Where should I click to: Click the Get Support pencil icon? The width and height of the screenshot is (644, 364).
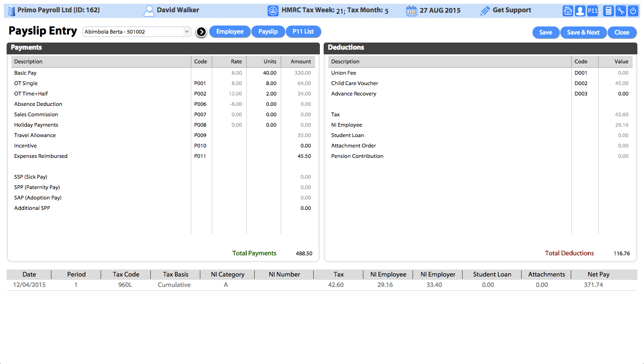[x=485, y=11]
